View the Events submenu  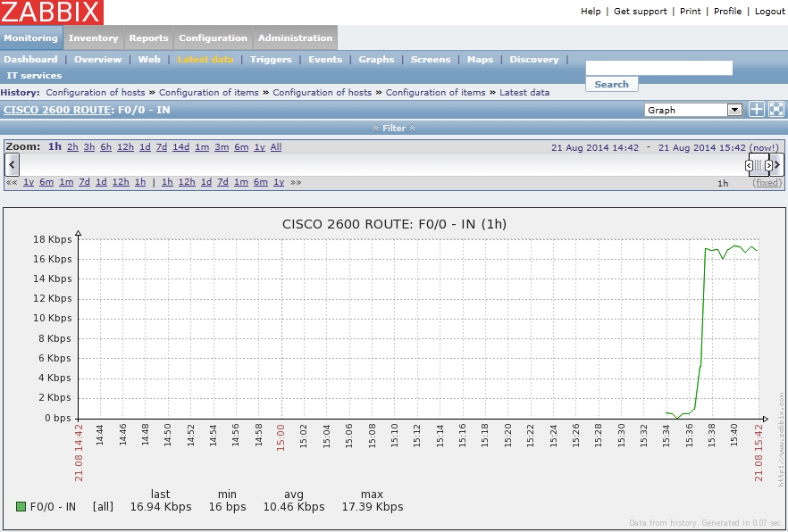(x=325, y=59)
